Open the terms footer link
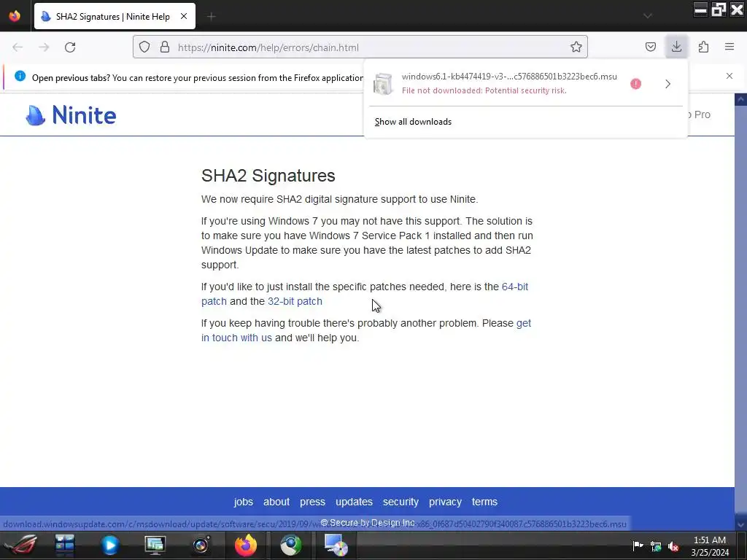The height and width of the screenshot is (560, 747). (484, 502)
